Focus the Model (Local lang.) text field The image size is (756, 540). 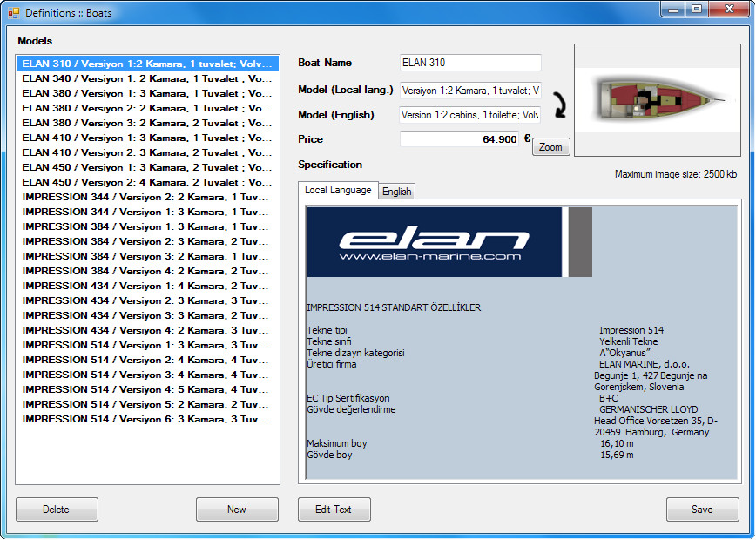point(470,91)
